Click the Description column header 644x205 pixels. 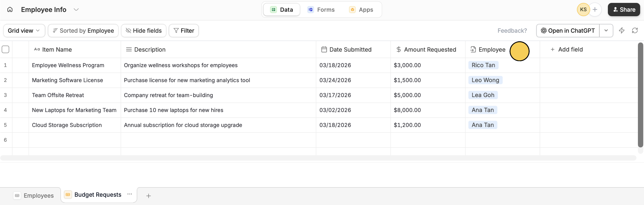click(218, 50)
